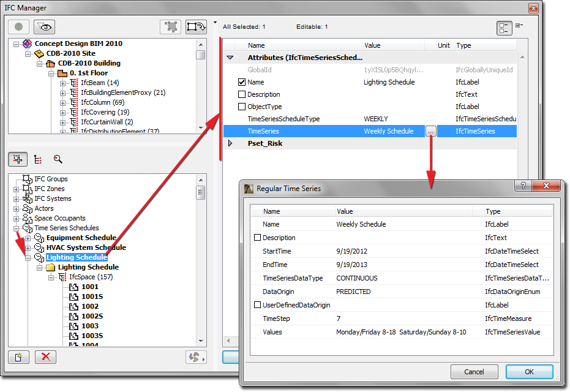This screenshot has height=392, width=570.
Task: Select space 1003 in the tree
Action: (90, 326)
